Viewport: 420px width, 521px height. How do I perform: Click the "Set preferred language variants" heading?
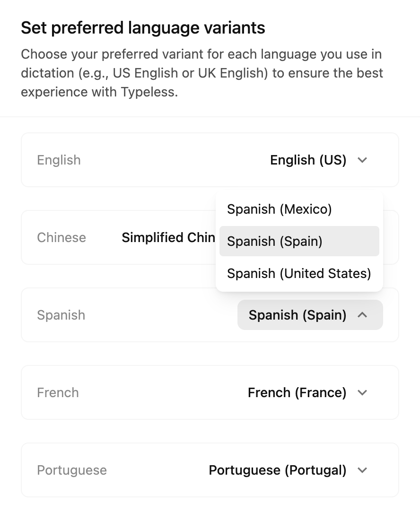pos(143,28)
